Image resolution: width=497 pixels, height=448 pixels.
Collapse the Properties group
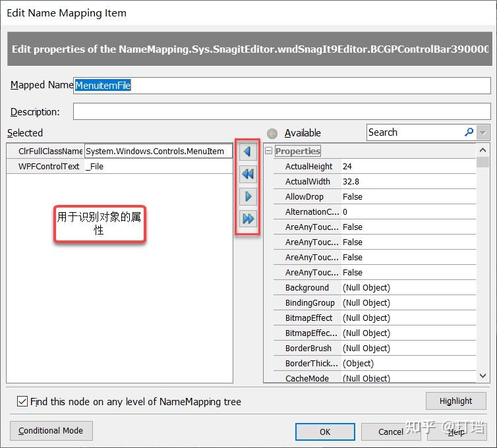pos(268,150)
